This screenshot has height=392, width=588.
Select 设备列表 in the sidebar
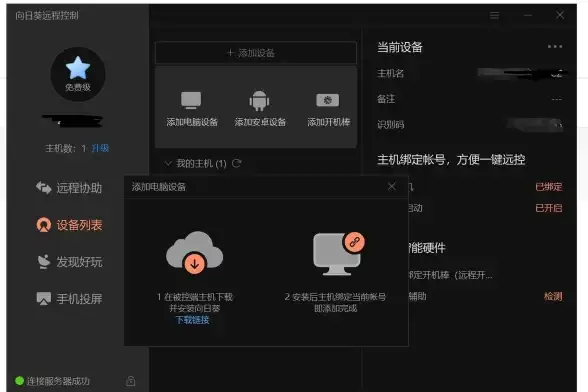tap(69, 225)
